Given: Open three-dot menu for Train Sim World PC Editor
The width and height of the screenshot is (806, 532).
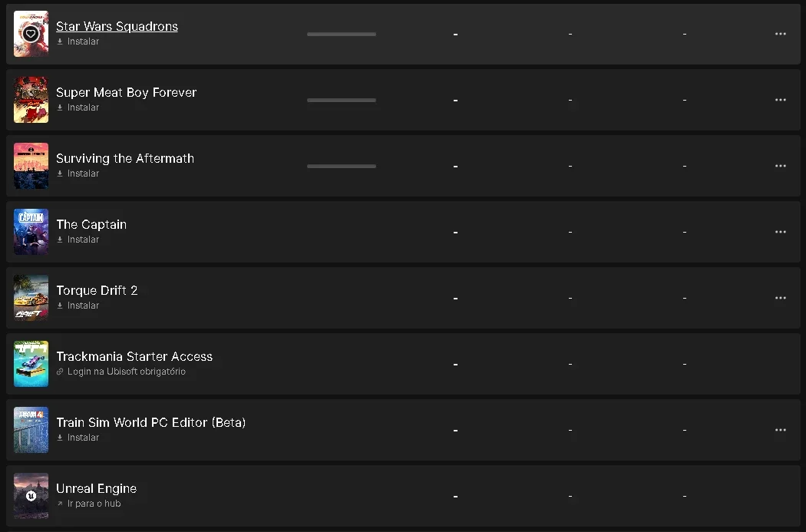Looking at the screenshot, I should pyautogui.click(x=781, y=430).
